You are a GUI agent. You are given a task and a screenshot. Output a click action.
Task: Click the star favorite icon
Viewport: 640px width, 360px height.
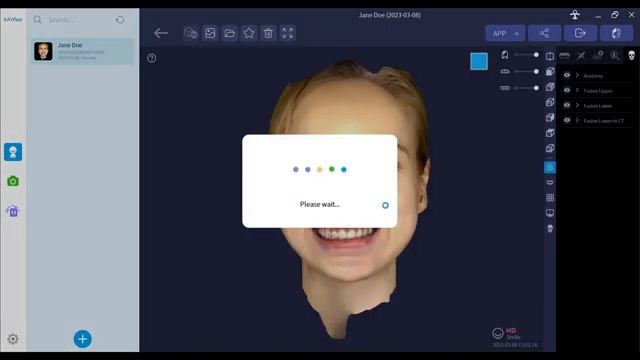[x=249, y=33]
